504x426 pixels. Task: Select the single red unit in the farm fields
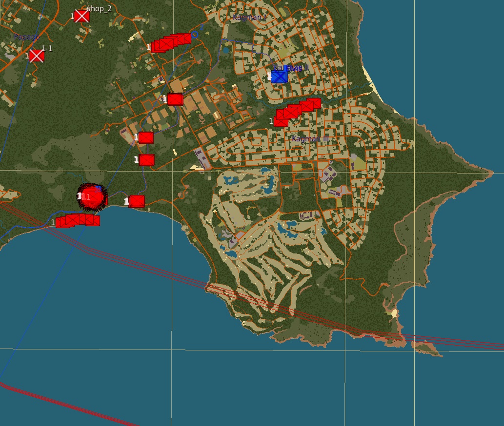[x=175, y=99]
